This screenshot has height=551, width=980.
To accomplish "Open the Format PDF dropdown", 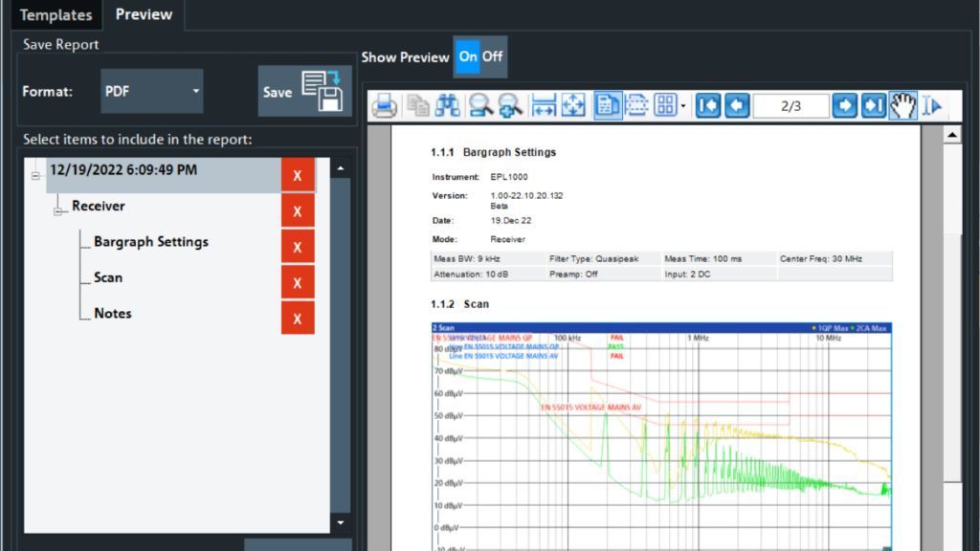I will [152, 92].
